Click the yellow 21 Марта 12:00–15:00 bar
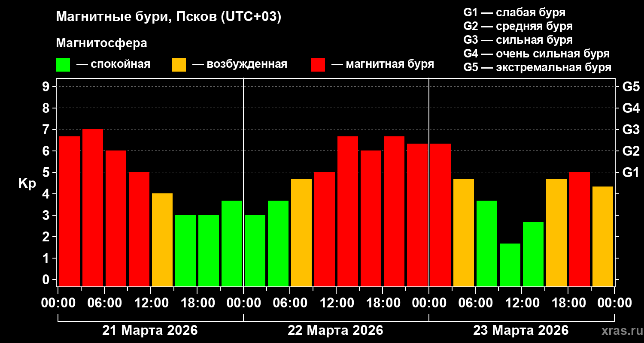 [162, 240]
